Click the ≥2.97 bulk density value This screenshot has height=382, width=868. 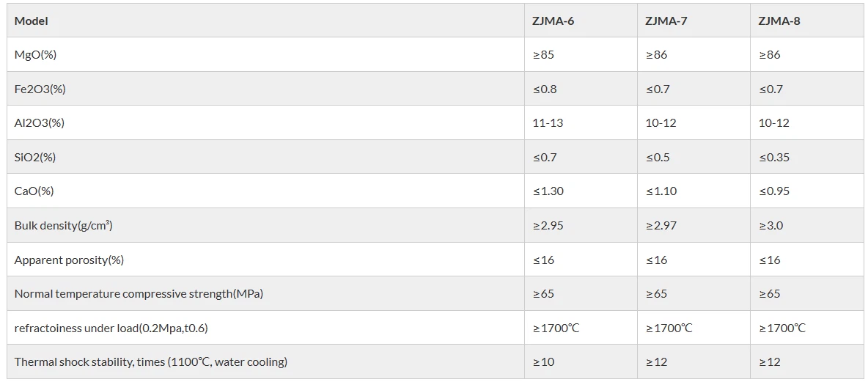661,225
